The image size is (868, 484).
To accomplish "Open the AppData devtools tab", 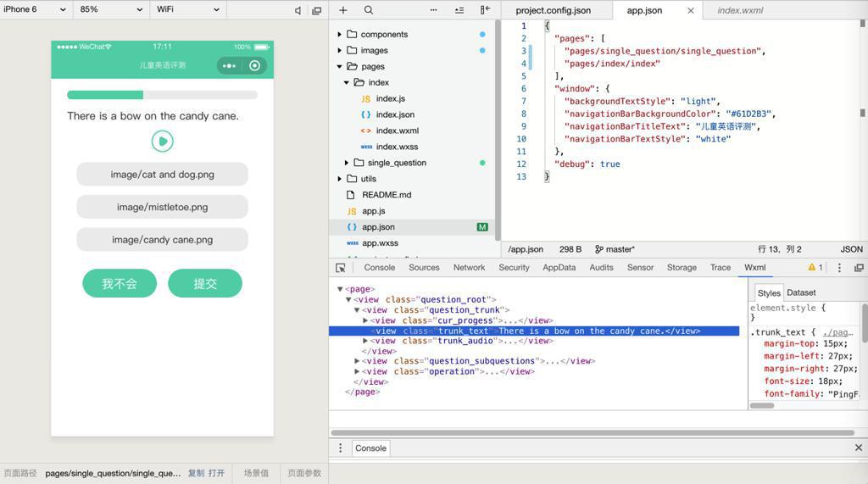I will [559, 268].
